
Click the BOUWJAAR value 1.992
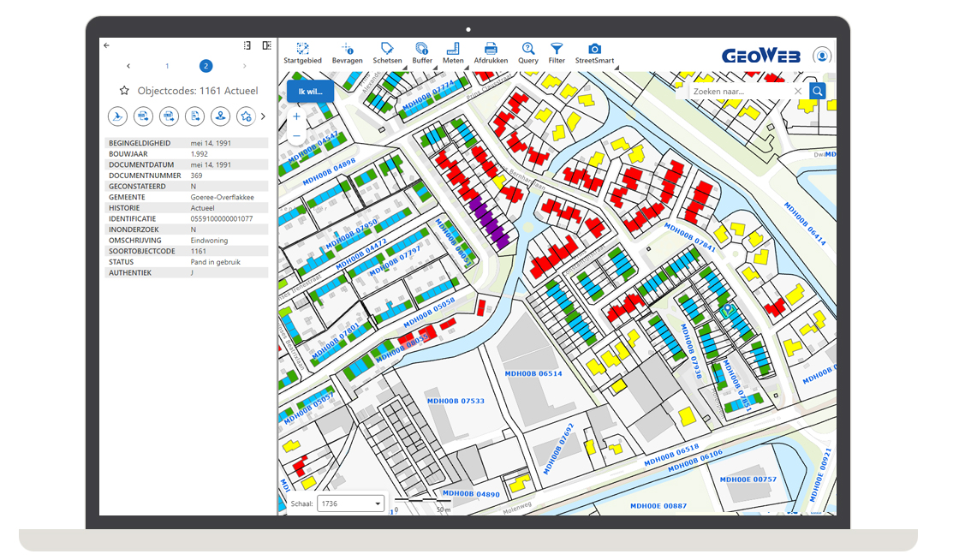tap(199, 154)
